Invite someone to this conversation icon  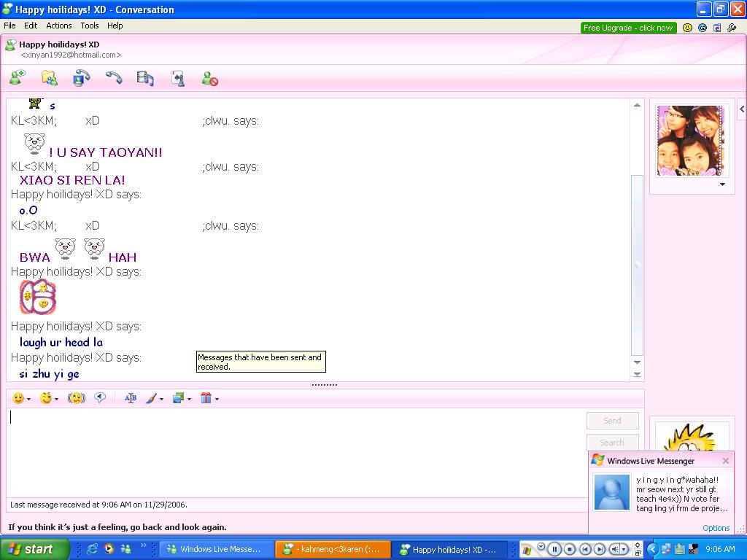pyautogui.click(x=18, y=77)
